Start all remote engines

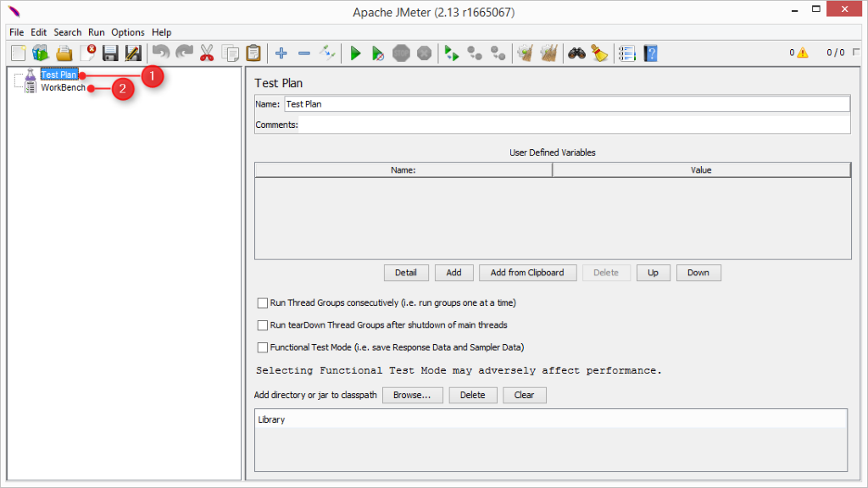click(452, 53)
